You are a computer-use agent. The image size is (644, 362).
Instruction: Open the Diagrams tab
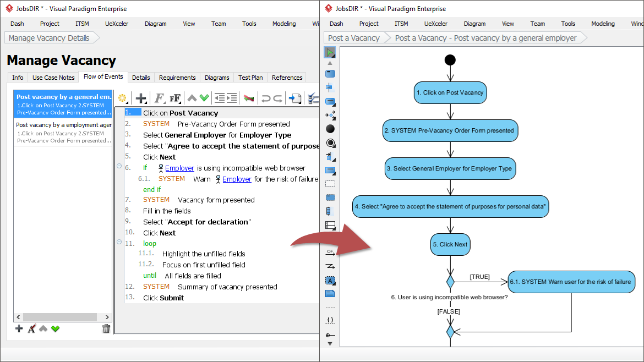[217, 78]
